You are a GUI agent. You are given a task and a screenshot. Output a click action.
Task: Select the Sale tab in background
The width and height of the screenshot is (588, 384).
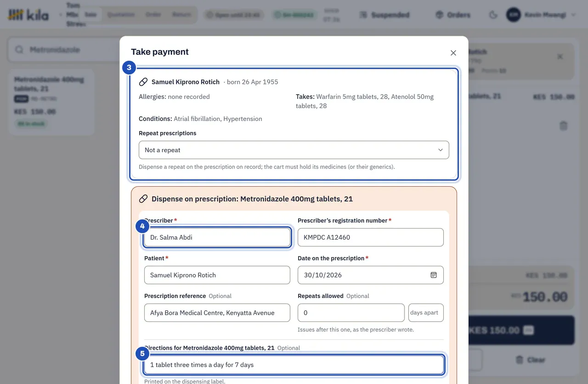coord(90,15)
